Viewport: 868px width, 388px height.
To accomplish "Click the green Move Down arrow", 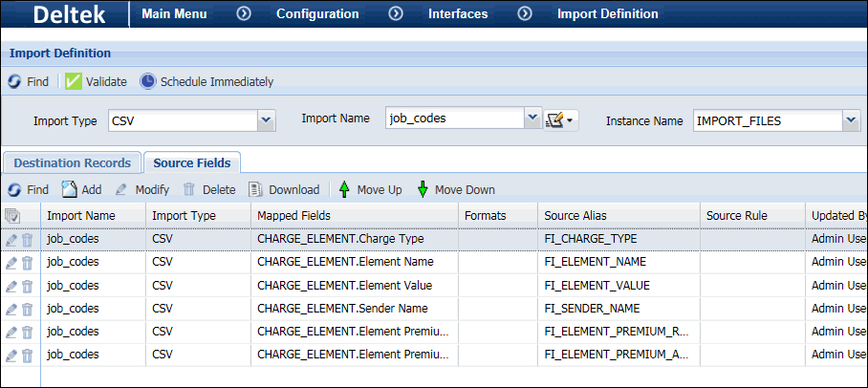I will [x=423, y=190].
